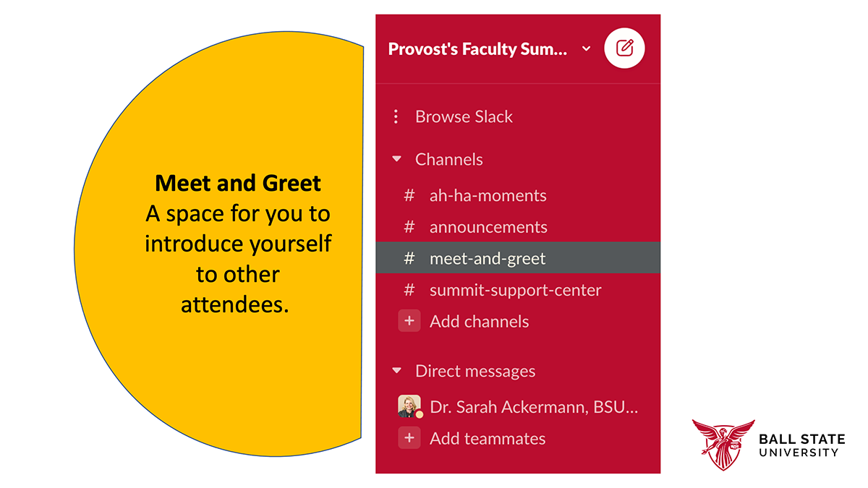Click the compose new message icon
The height and width of the screenshot is (488, 868).
click(624, 48)
